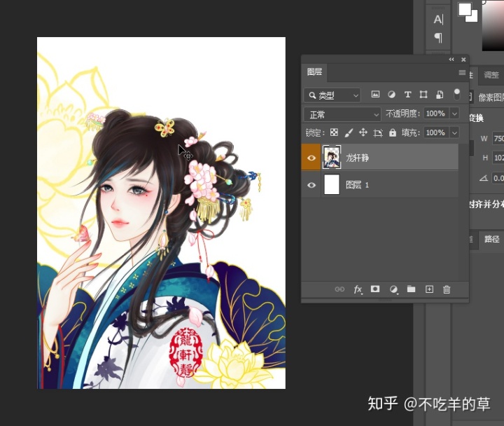Screen dimensions: 504x426
Task: Hide the 图层 1 layer
Action: (x=311, y=185)
